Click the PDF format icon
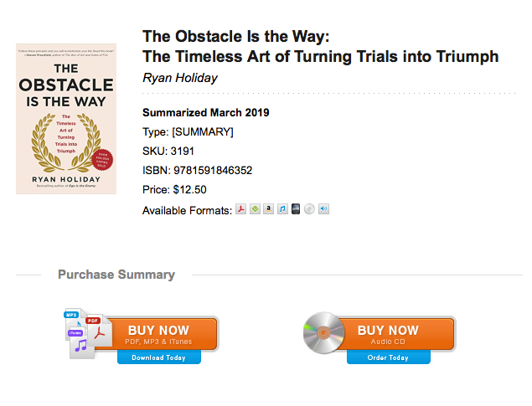Image resolution: width=532 pixels, height=406 pixels. click(241, 208)
